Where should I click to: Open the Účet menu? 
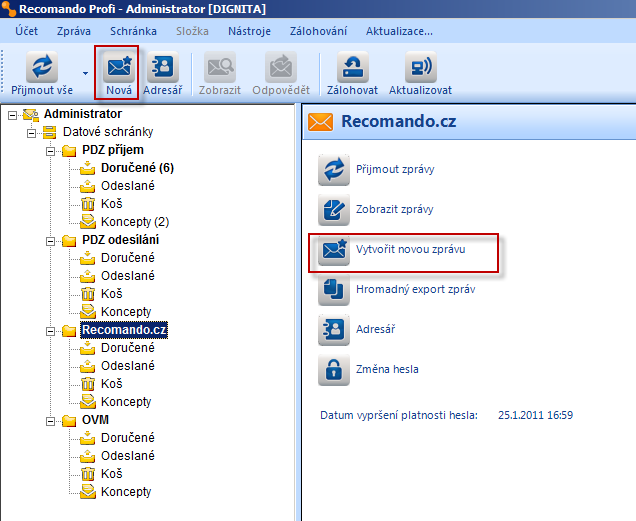(x=26, y=31)
